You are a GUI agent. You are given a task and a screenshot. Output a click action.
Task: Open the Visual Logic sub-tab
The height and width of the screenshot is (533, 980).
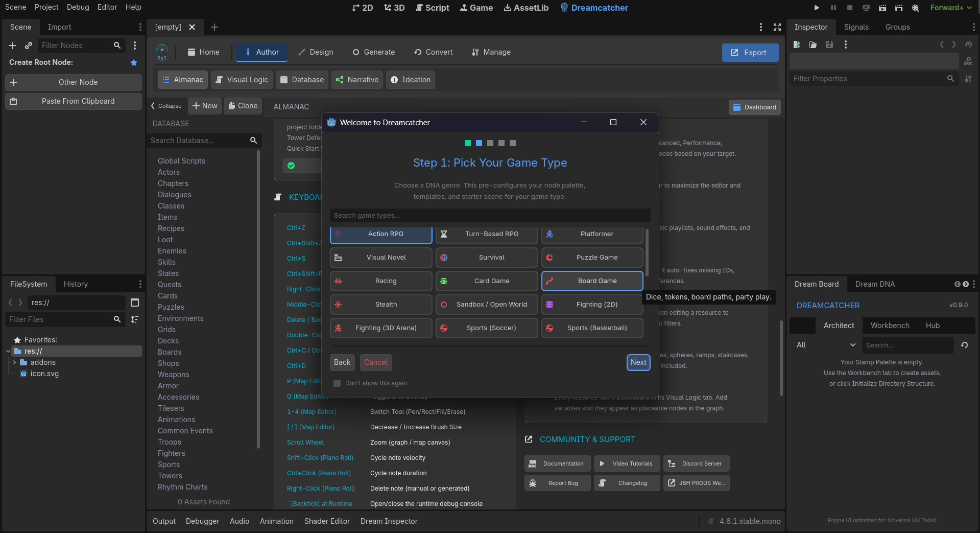(x=242, y=80)
